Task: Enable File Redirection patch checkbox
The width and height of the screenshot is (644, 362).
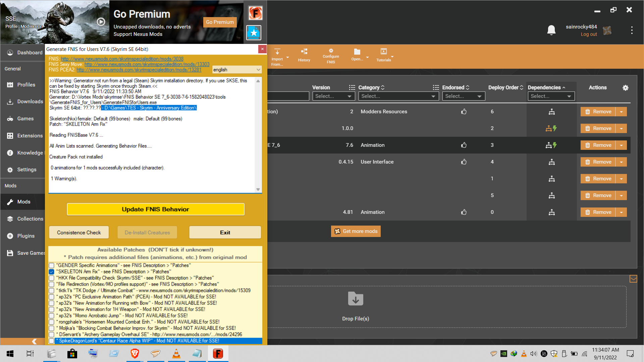Action: tap(52, 284)
